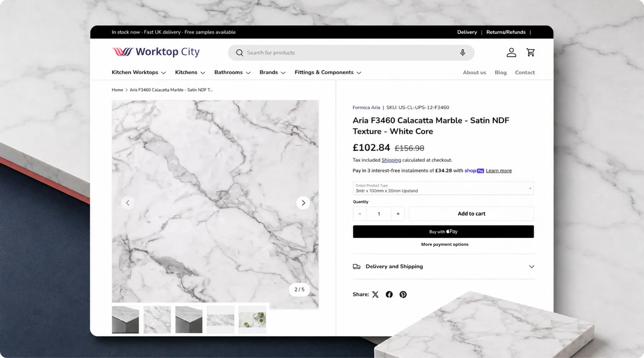The height and width of the screenshot is (358, 644).
Task: Activate the voice search microphone
Action: point(463,53)
